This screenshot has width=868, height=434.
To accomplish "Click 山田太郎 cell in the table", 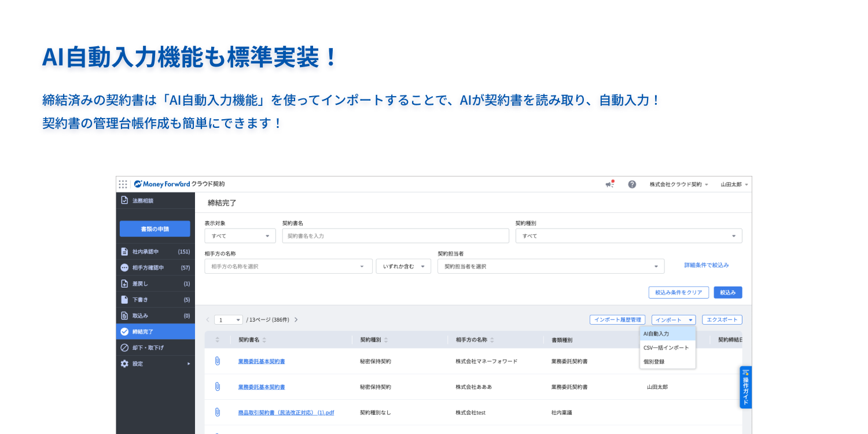I will (657, 387).
